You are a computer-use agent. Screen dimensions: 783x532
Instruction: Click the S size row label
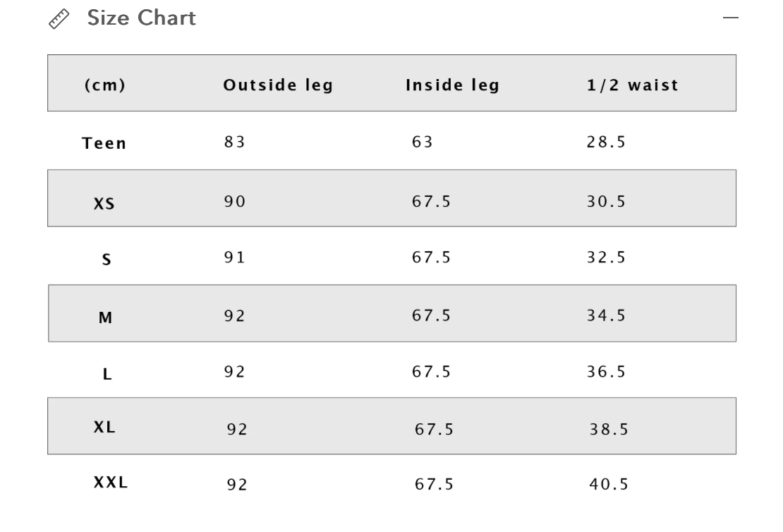tap(107, 260)
